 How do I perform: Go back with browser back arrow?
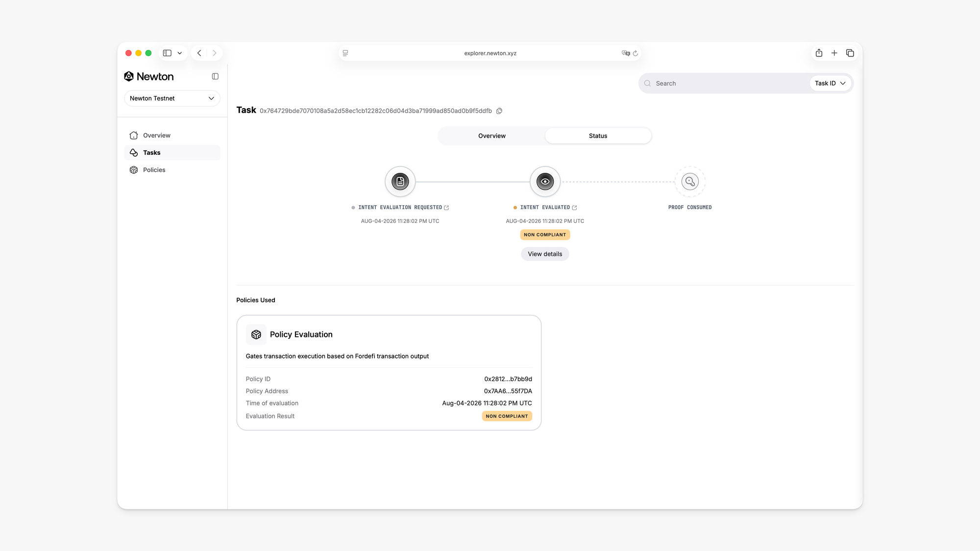click(x=199, y=53)
